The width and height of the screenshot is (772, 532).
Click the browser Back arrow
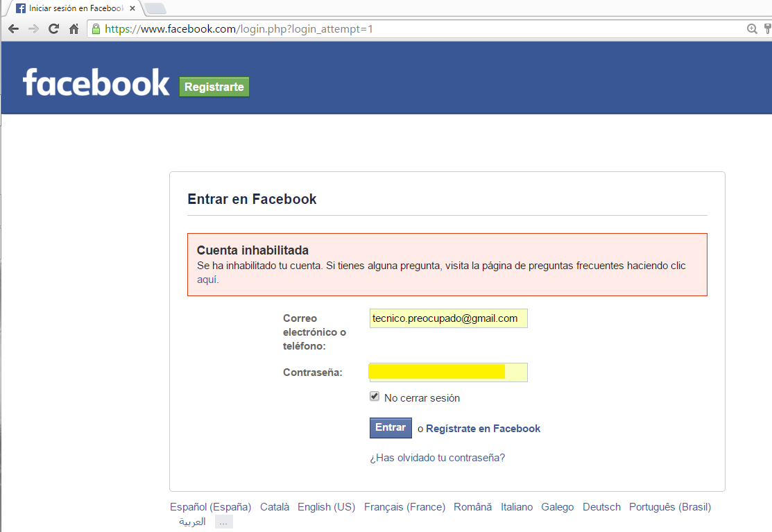click(13, 29)
